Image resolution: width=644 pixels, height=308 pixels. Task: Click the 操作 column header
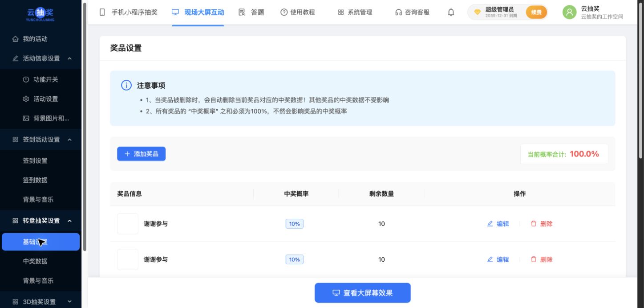[x=520, y=193]
